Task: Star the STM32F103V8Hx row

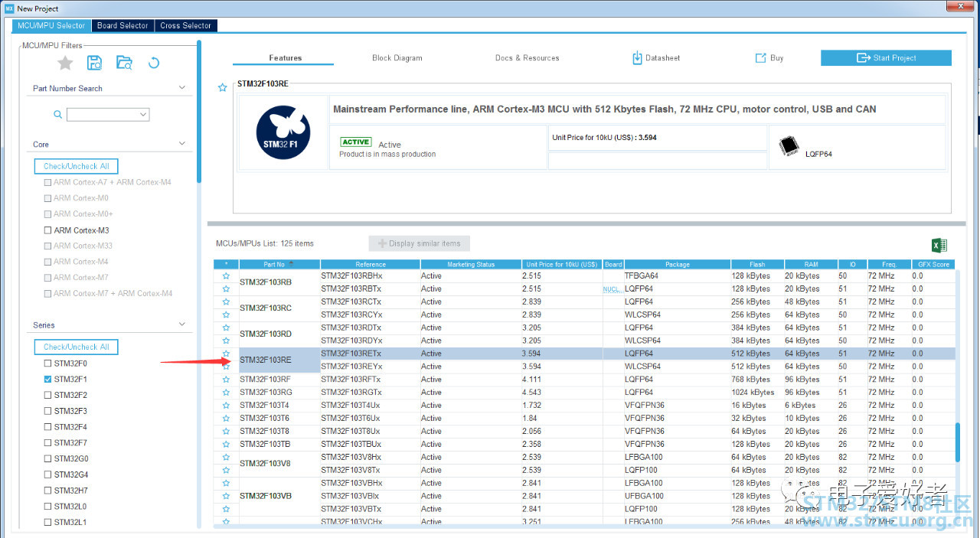Action: tap(226, 458)
